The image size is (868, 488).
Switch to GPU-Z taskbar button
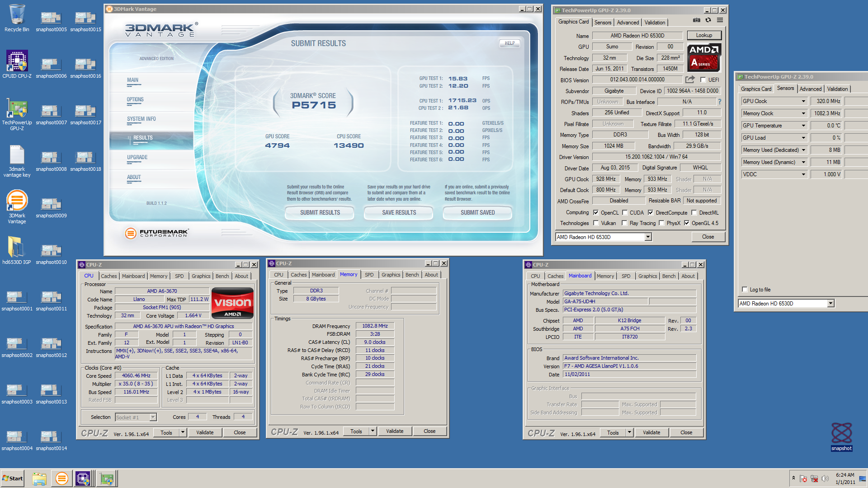[107, 479]
